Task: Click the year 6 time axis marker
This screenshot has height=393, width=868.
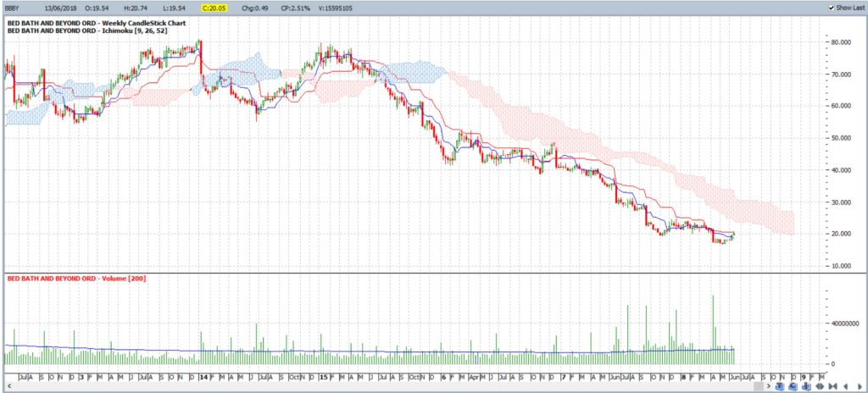Action: (444, 377)
